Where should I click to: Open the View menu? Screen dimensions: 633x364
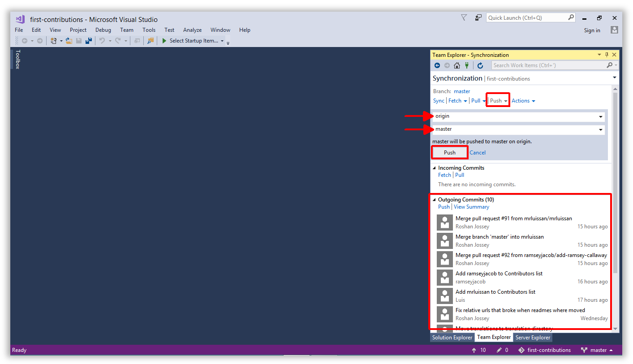pos(55,30)
